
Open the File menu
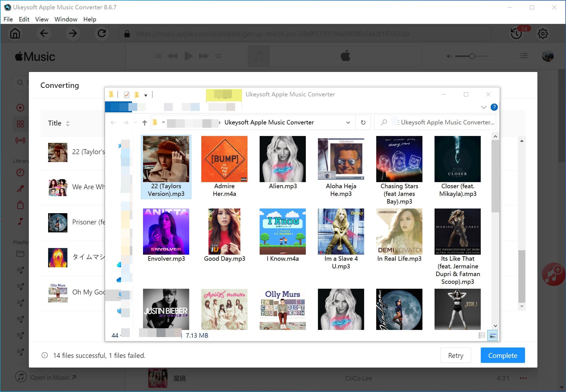click(x=8, y=19)
